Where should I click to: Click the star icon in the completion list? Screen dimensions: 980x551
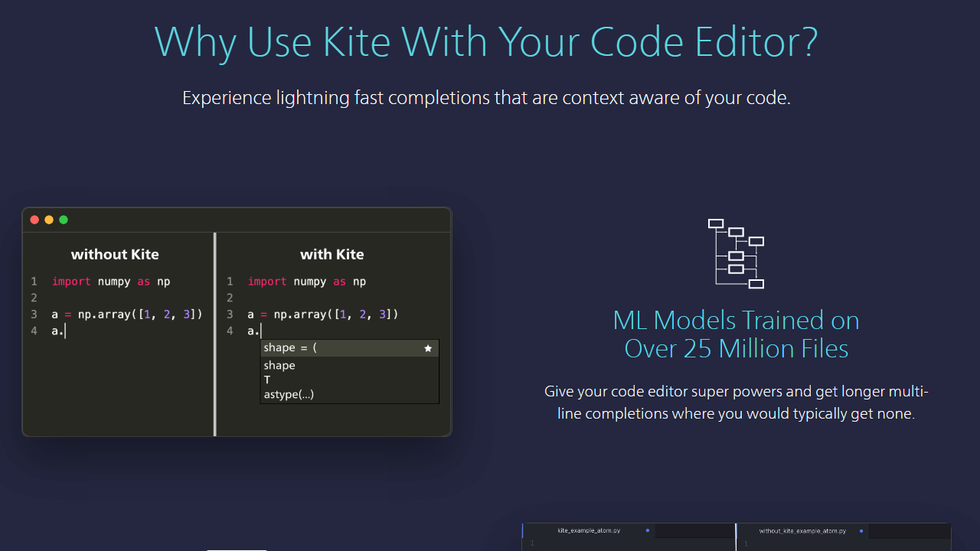pyautogui.click(x=428, y=348)
